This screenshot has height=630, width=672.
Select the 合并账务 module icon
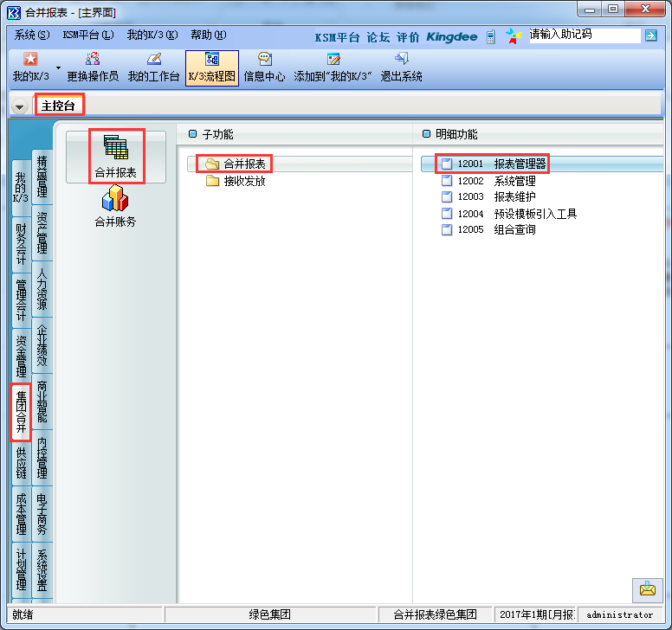click(115, 208)
